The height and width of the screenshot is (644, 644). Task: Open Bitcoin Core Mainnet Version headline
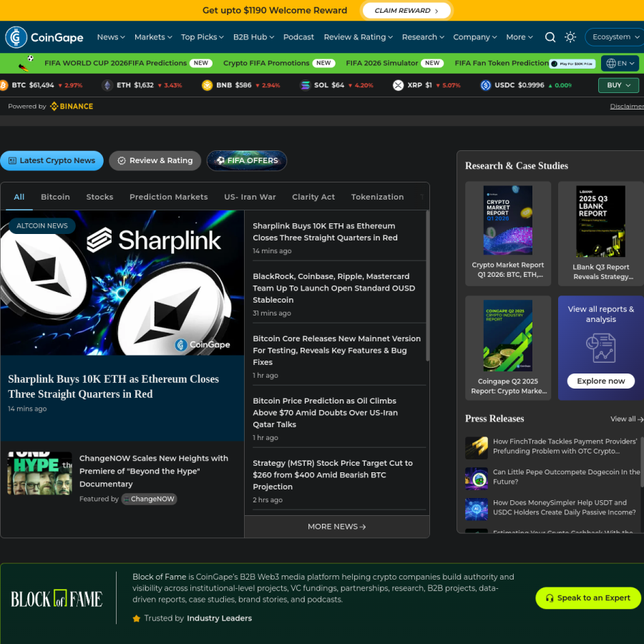pos(337,351)
